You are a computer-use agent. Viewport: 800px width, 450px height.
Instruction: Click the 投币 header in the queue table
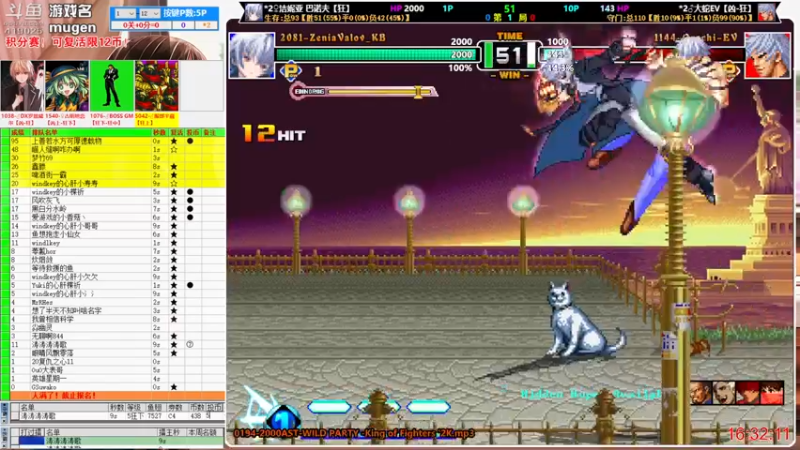click(x=192, y=132)
